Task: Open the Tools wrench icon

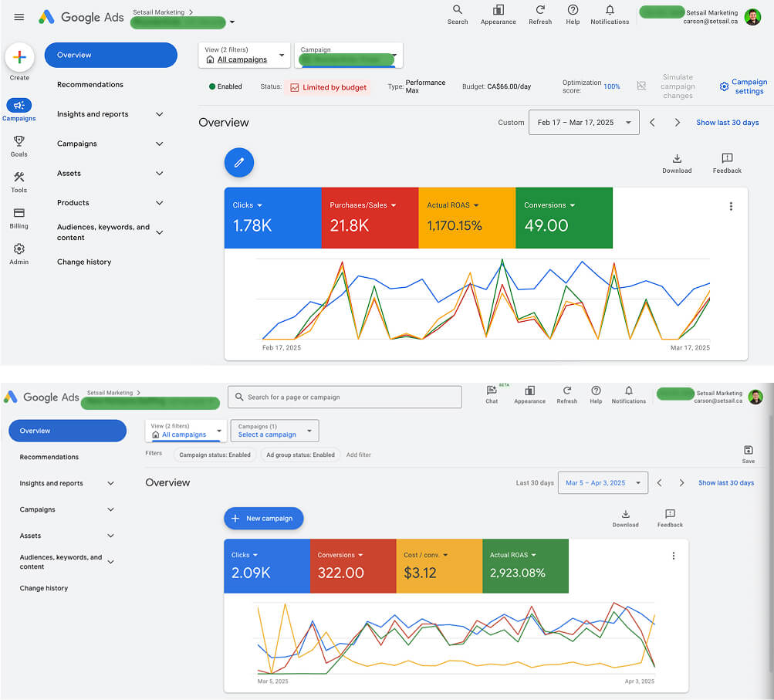Action: pos(19,177)
